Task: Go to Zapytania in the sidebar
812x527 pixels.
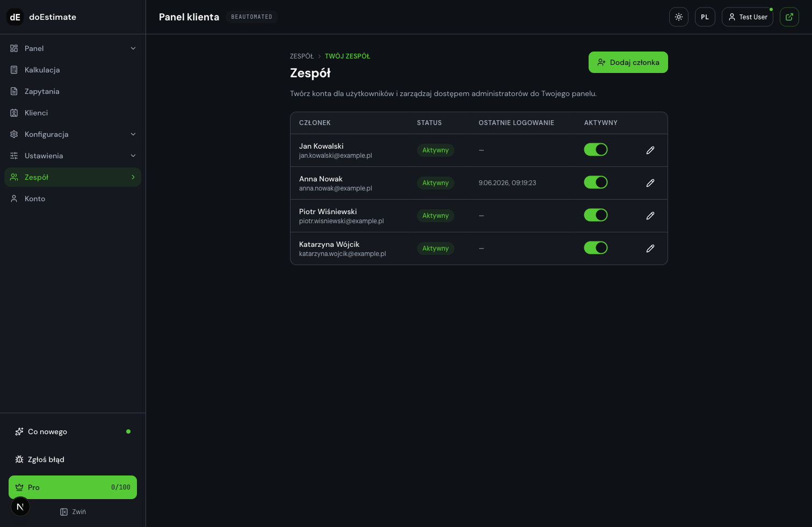Action: click(x=73, y=91)
